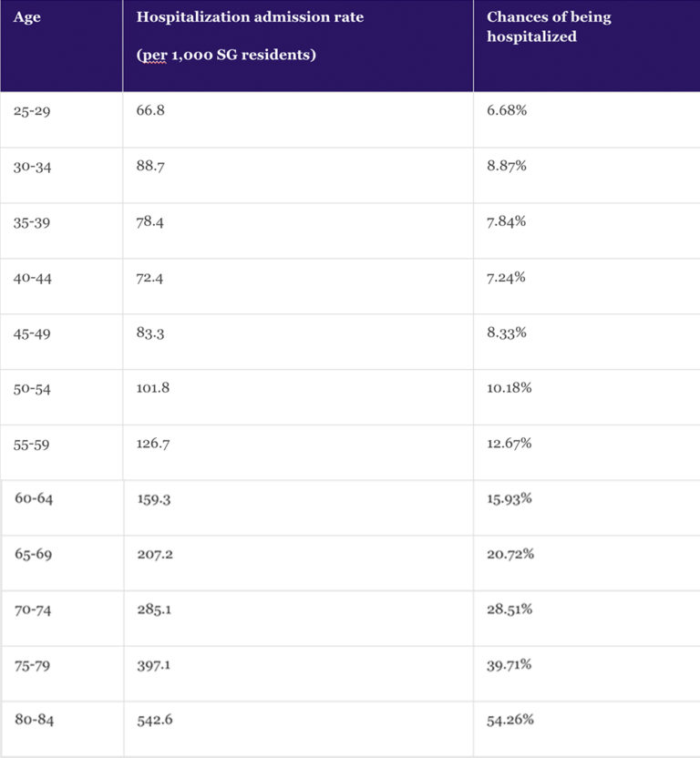The height and width of the screenshot is (758, 700).
Task: Select the 35-39 age row label
Action: (x=33, y=222)
